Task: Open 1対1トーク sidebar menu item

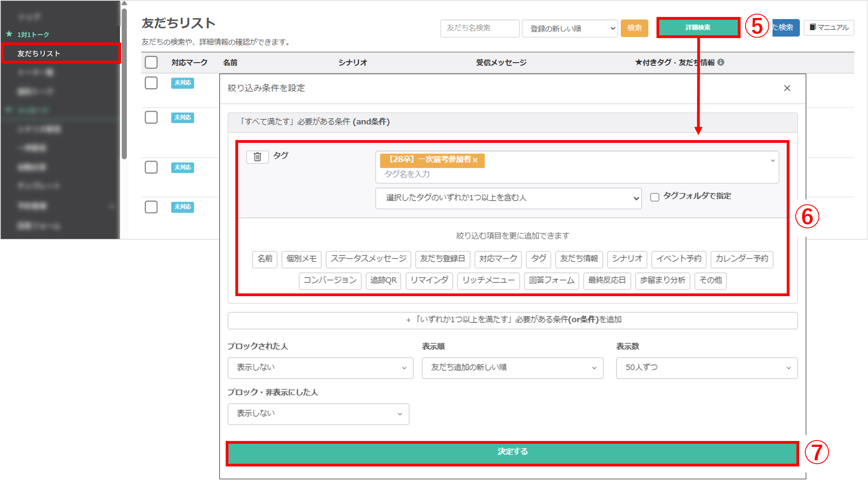Action: pos(33,34)
